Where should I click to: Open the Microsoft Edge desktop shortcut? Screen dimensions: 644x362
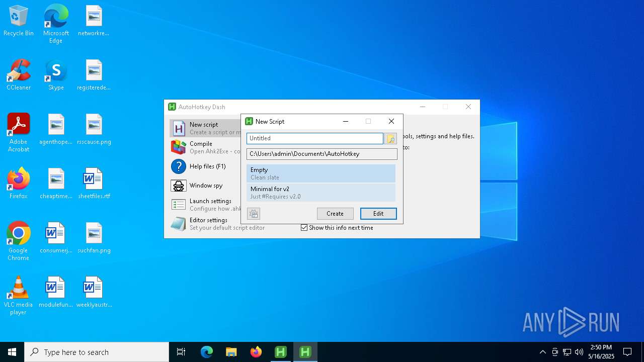(56, 24)
